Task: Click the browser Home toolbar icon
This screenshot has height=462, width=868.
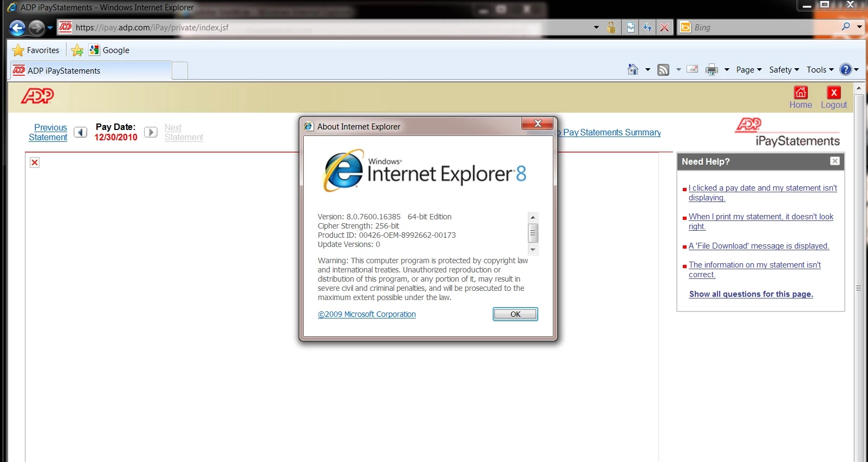Action: click(x=632, y=69)
